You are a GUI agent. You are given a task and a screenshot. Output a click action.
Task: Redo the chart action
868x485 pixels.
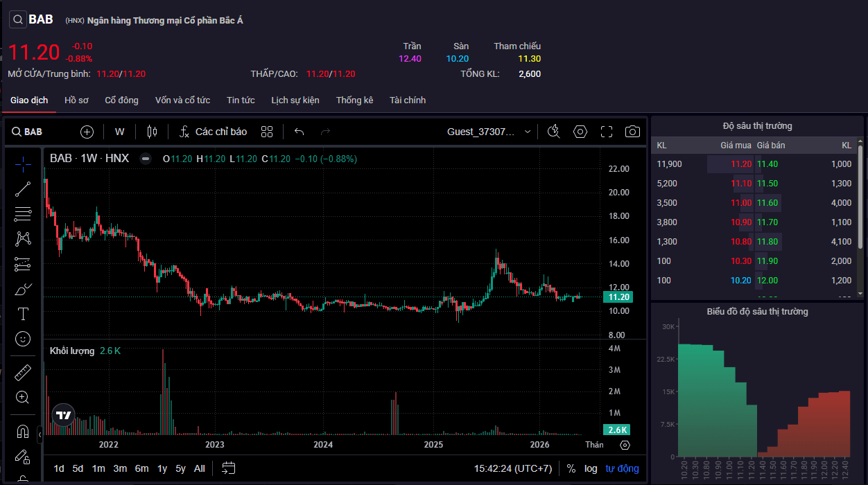325,132
